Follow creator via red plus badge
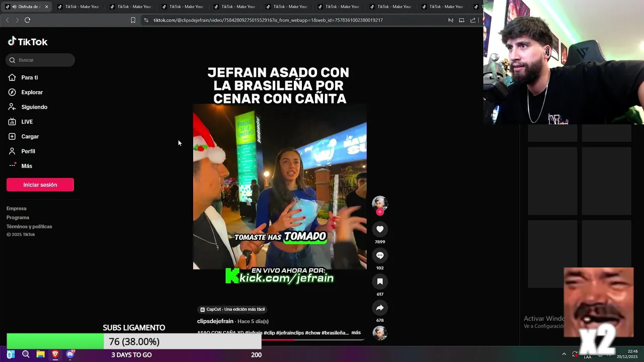This screenshot has height=362, width=644. [x=380, y=212]
